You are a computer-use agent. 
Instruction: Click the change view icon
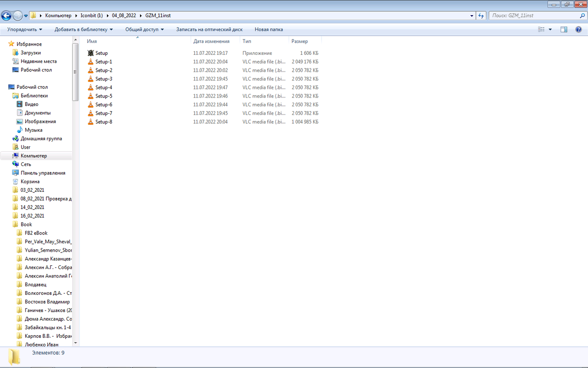(541, 29)
